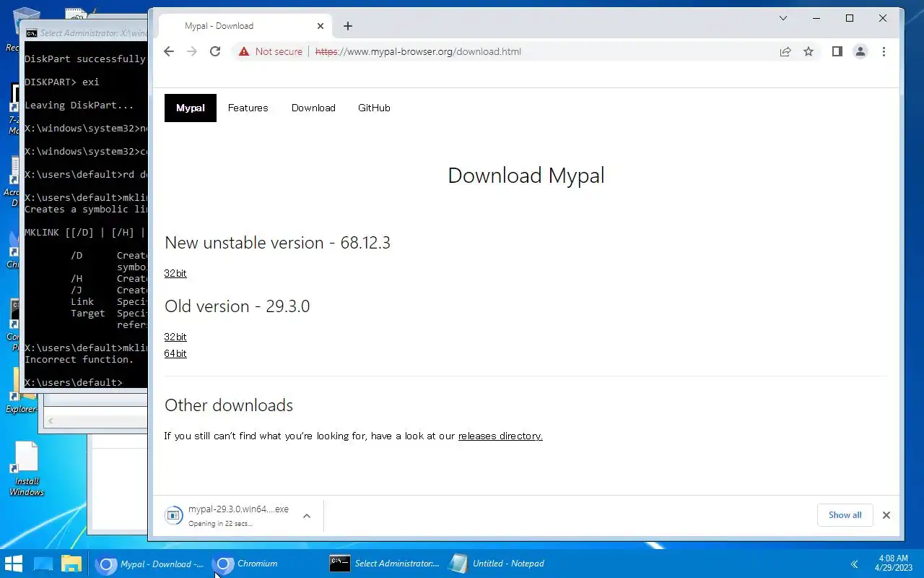This screenshot has width=924, height=578.
Task: Click 32bit link under Old version 29.3.0
Action: (x=175, y=337)
